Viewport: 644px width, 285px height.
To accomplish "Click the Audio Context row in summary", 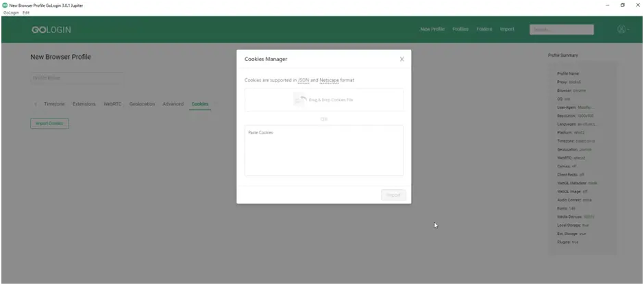I will point(574,200).
